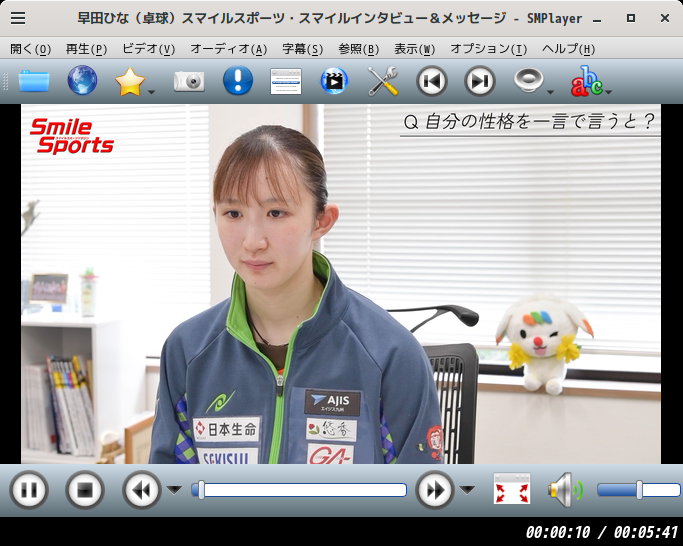This screenshot has width=683, height=546.
Task: Toggle fullscreen mode
Action: tap(512, 488)
